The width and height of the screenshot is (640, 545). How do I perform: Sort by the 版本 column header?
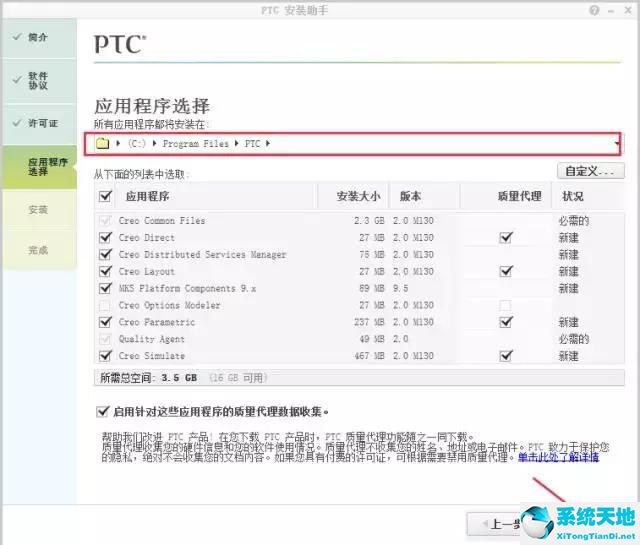tap(410, 196)
